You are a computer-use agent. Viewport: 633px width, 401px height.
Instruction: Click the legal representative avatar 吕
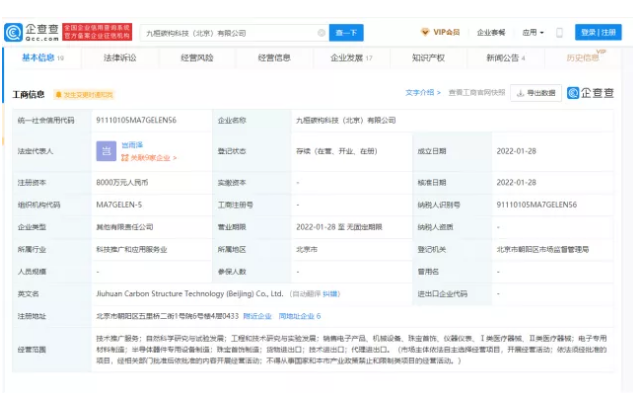106,151
